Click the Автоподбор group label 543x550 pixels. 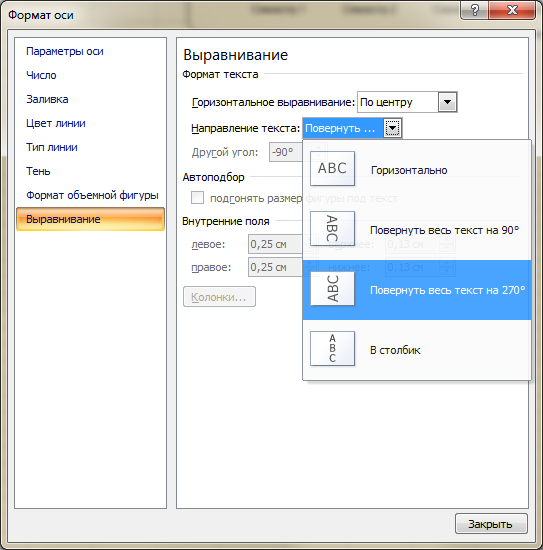point(213,177)
